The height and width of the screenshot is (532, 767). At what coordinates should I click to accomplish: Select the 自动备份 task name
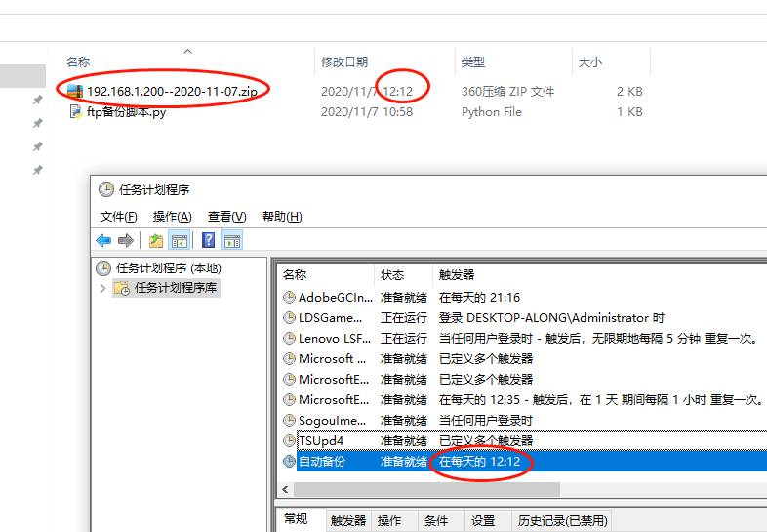pyautogui.click(x=322, y=462)
